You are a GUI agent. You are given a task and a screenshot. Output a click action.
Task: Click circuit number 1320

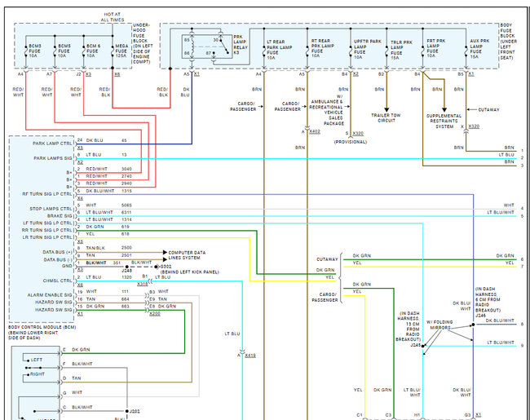point(126,277)
